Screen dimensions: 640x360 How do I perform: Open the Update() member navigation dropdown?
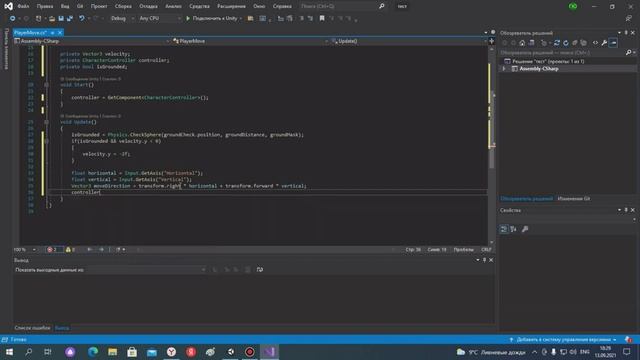tap(409, 41)
